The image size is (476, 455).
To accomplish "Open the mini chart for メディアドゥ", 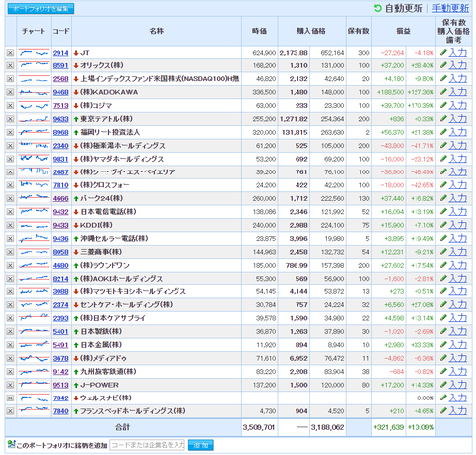I will pos(34,358).
